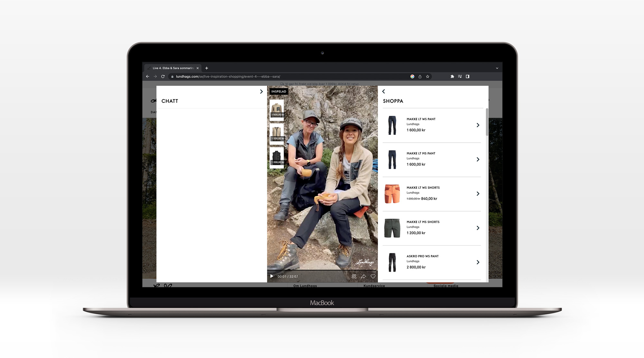Open Makke LT Ws Pant details chevron
The width and height of the screenshot is (644, 358).
click(478, 125)
